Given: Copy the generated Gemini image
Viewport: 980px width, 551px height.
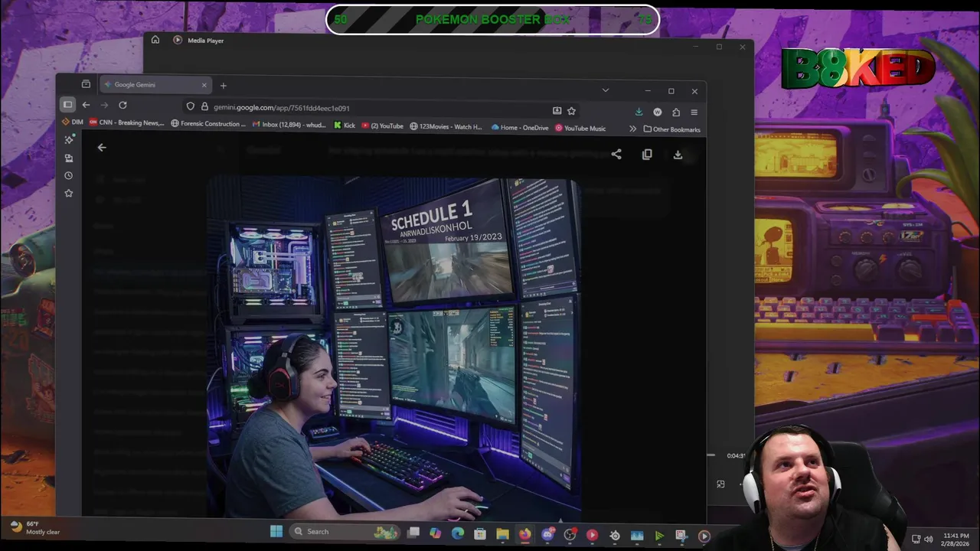Looking at the screenshot, I should (647, 155).
